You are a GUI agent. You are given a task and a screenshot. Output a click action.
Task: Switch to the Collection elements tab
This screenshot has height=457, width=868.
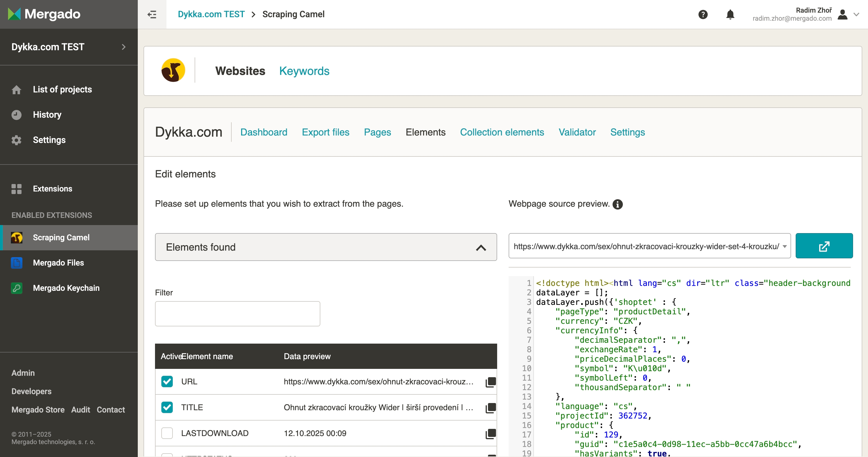click(x=502, y=132)
